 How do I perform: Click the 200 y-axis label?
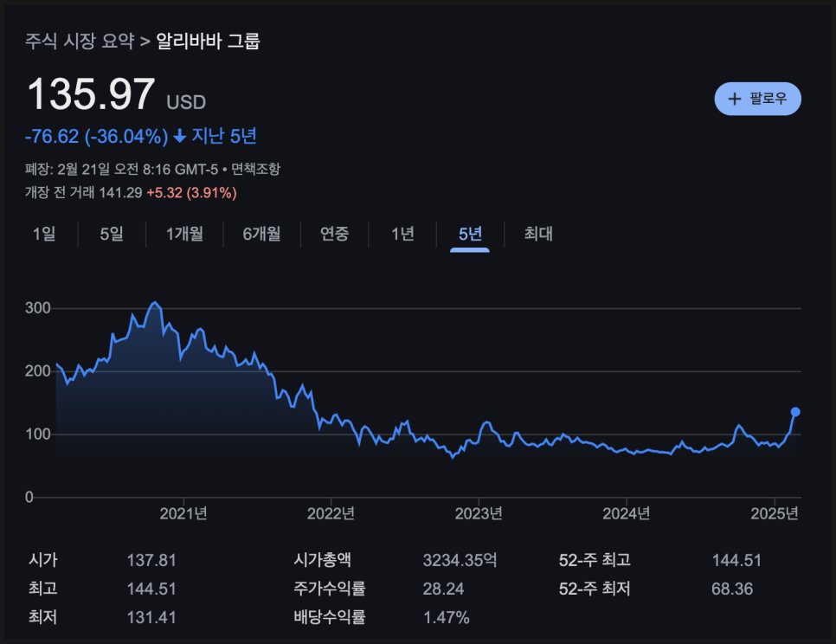[38, 371]
